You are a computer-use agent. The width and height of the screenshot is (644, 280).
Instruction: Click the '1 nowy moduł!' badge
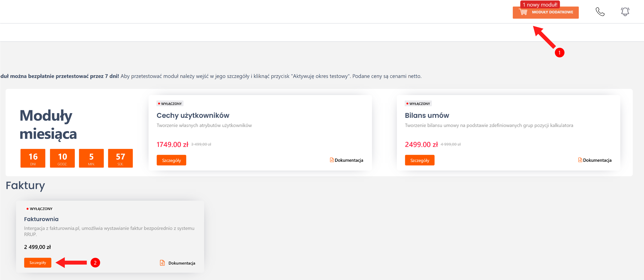(540, 4)
